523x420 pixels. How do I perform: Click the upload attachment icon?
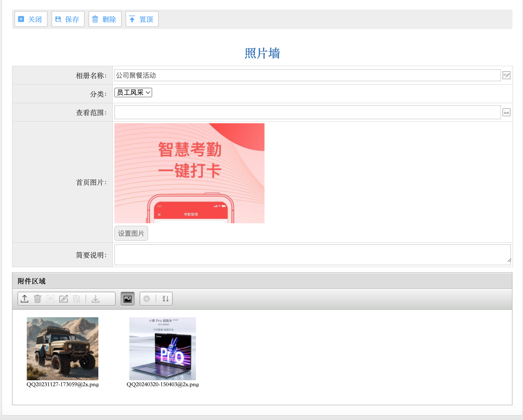click(x=25, y=299)
